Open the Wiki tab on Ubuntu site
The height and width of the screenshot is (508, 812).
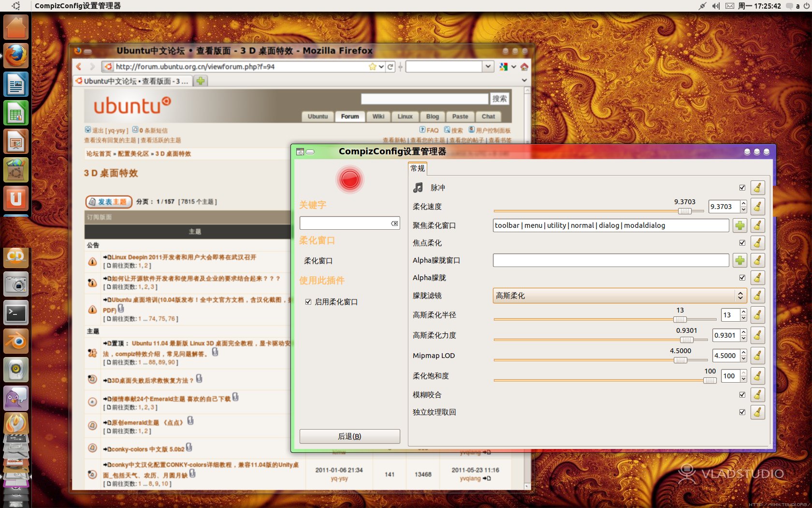(378, 117)
